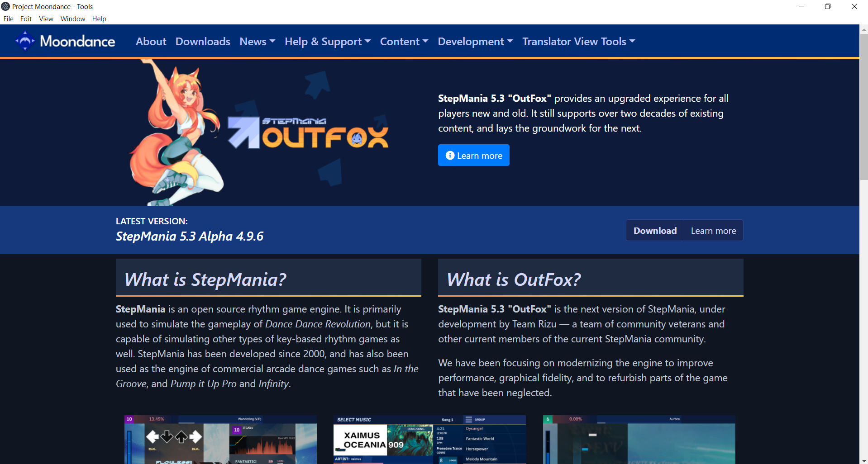
Task: Open the About page in the navbar
Action: pyautogui.click(x=151, y=42)
